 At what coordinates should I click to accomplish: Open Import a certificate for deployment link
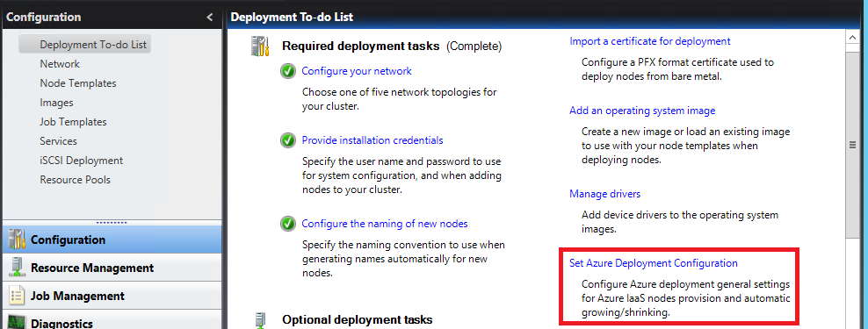(x=650, y=41)
